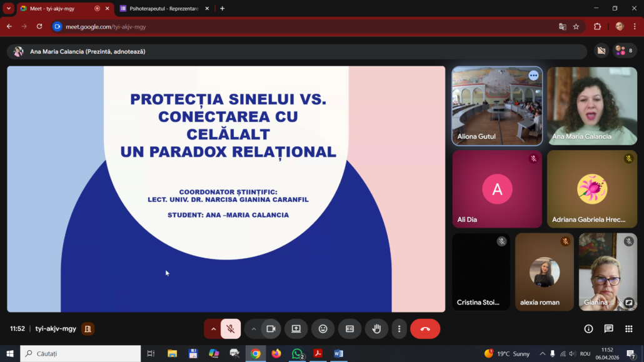Expand audio settings arrow next to the microphone
644x362 pixels.
(x=213, y=329)
